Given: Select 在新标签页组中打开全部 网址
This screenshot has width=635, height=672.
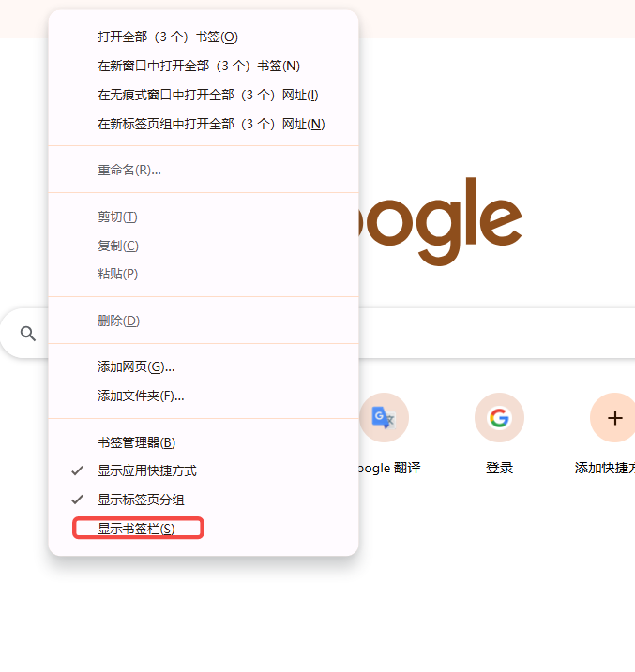Looking at the screenshot, I should pyautogui.click(x=204, y=124).
